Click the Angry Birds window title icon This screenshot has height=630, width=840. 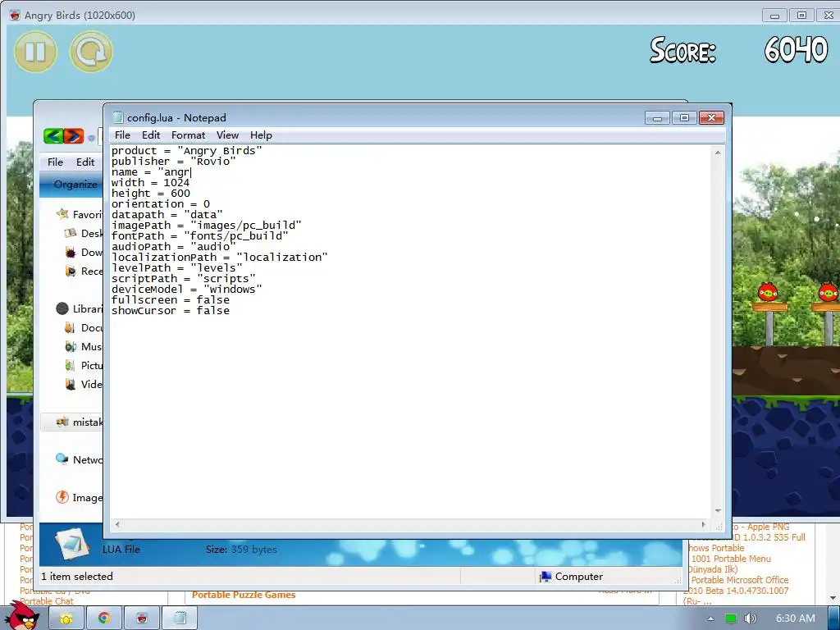(x=15, y=15)
